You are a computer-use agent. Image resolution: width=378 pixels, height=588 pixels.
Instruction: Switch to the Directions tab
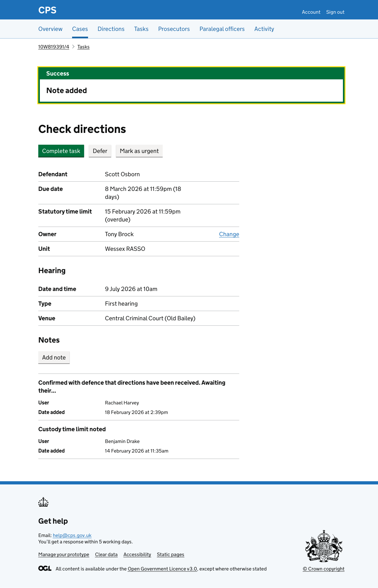coord(111,29)
